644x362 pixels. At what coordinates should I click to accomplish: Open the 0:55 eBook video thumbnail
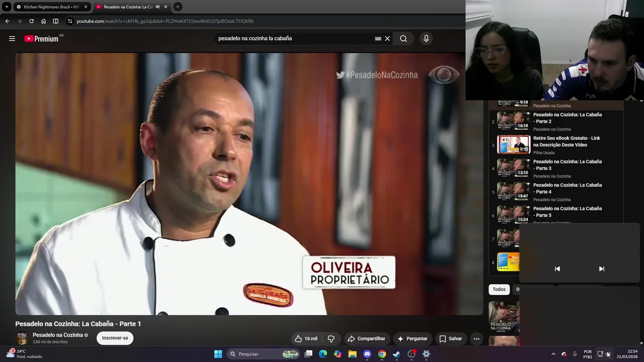[514, 144]
